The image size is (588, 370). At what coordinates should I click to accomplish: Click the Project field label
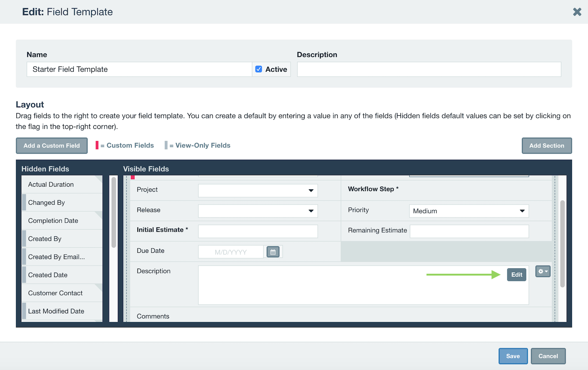click(x=147, y=190)
